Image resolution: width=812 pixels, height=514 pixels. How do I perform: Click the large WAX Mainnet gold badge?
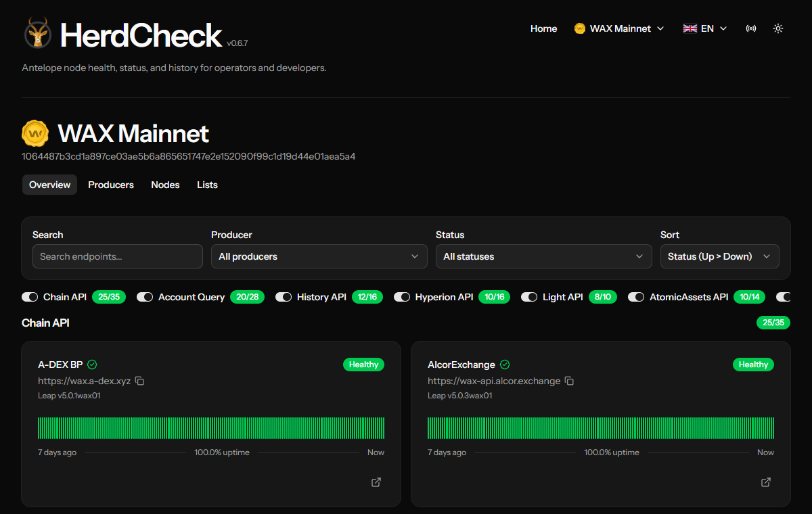[35, 133]
